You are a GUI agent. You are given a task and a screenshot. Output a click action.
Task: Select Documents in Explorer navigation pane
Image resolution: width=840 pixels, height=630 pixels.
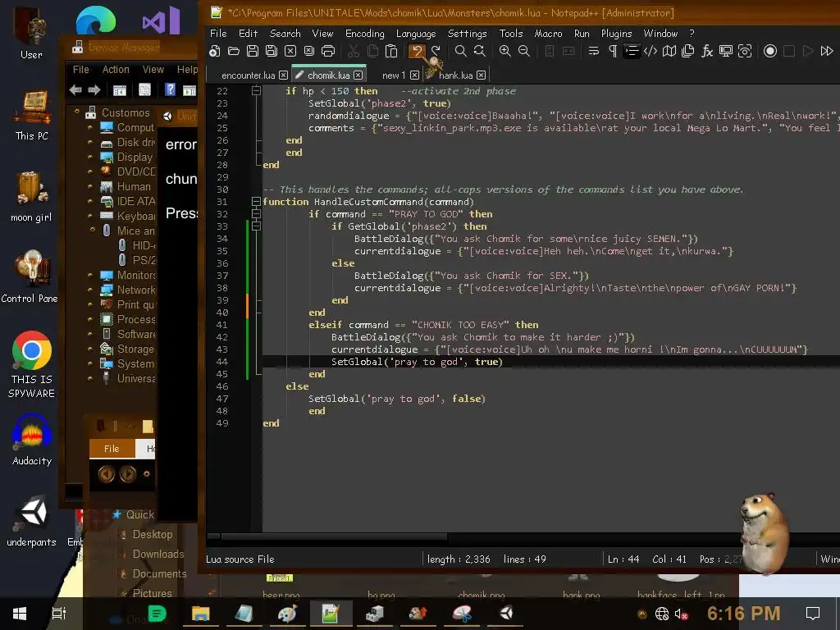(159, 573)
